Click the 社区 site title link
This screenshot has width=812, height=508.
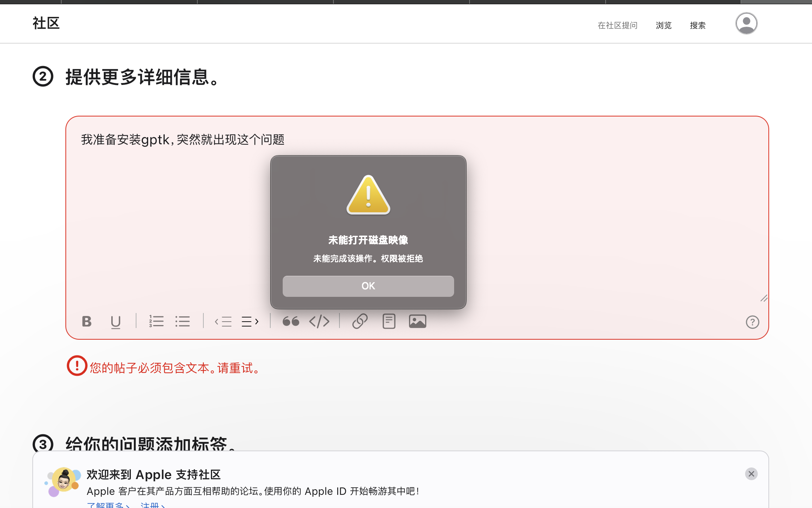pos(46,23)
